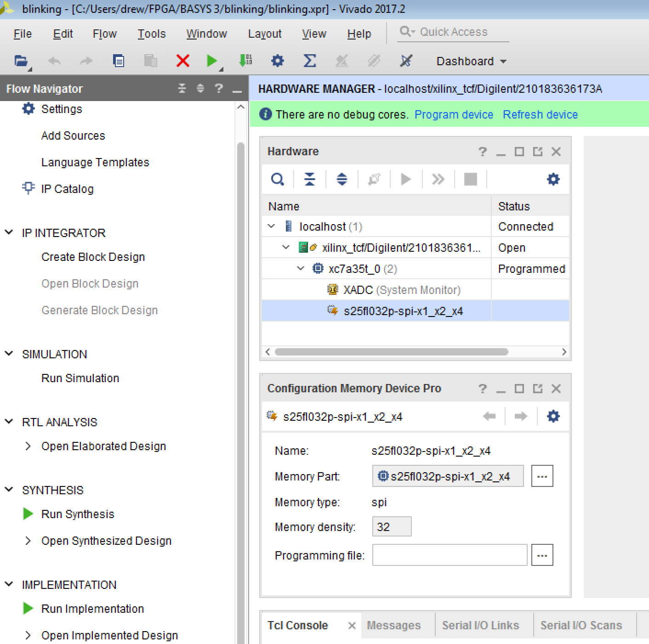Expand all in Flow Navigator header

(x=200, y=88)
